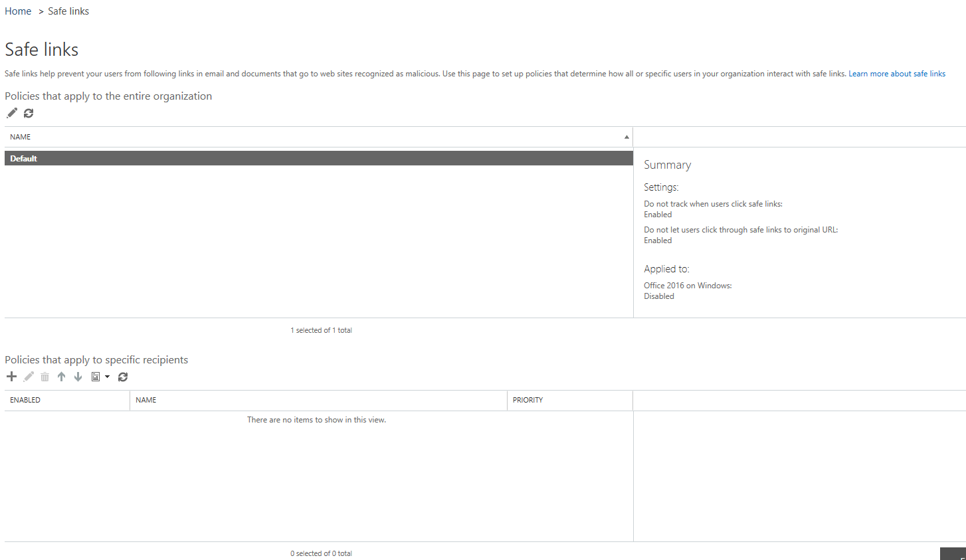Click 'Do not let users click through' setting
Screen dimensions: 966x560
[741, 230]
